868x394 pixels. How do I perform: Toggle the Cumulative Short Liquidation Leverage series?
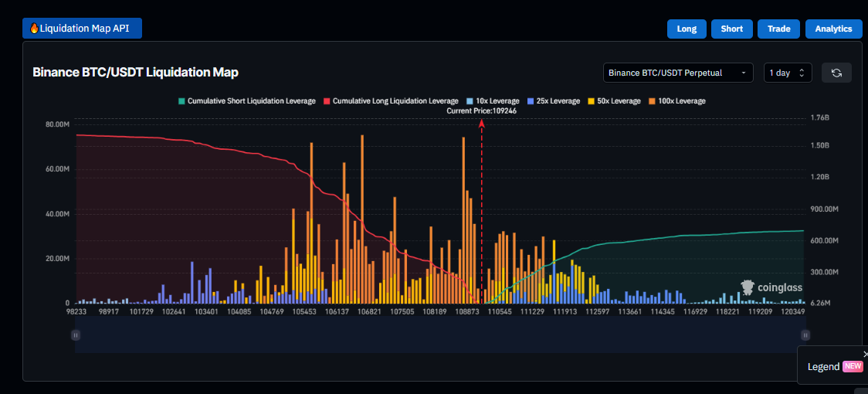(x=246, y=101)
